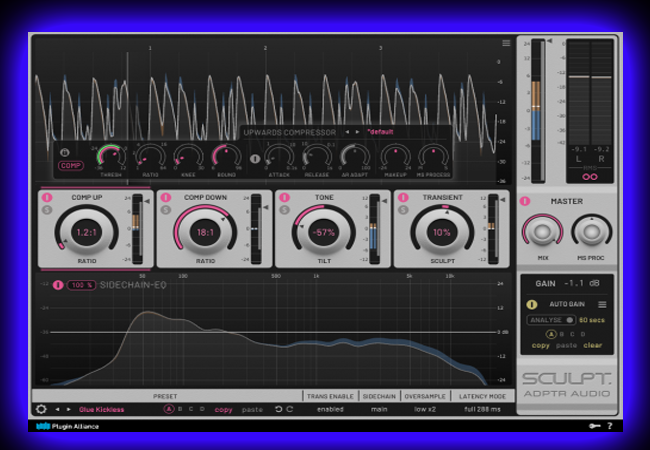
Task: Click the main gain meter arrow marker
Action: point(550,41)
